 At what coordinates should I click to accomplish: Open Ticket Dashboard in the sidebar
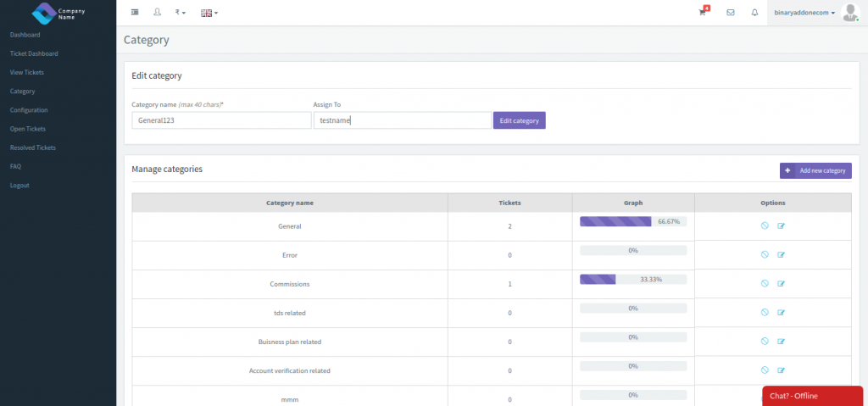34,53
